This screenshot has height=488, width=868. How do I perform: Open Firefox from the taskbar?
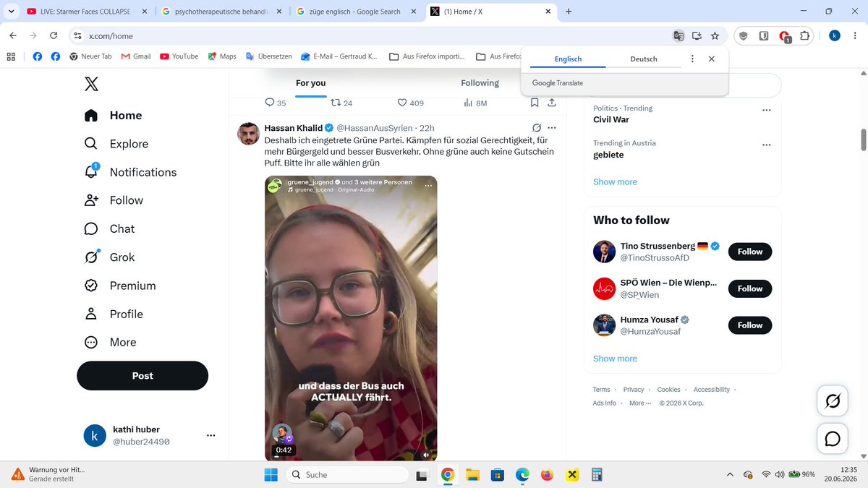tap(547, 475)
